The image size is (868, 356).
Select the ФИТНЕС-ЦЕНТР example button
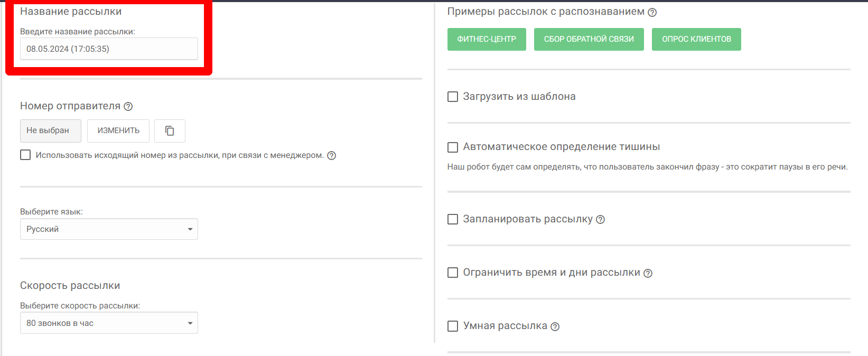[487, 39]
